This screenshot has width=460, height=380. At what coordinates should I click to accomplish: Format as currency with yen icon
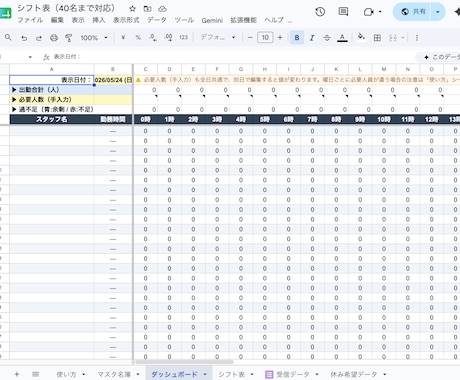(x=123, y=38)
